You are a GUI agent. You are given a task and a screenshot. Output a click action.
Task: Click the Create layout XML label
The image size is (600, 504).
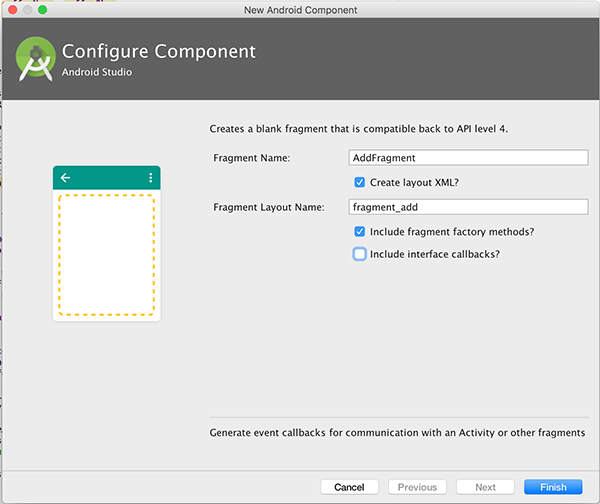coord(414,183)
